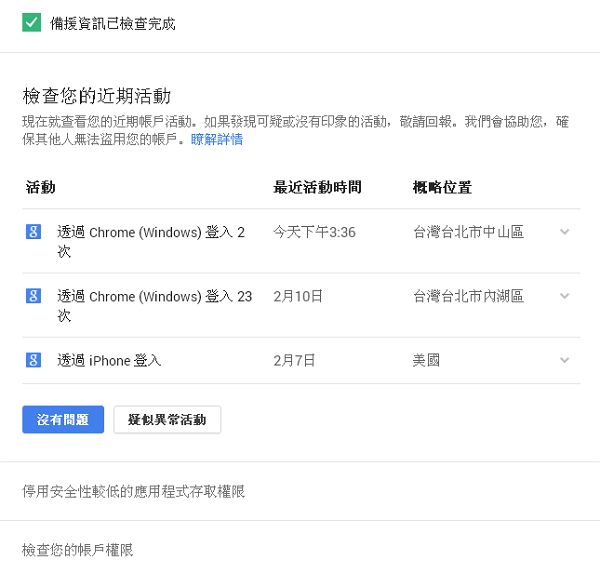Select the 透過 iPhone 登入 activity text
Image resolution: width=600 pixels, height=573 pixels.
[x=109, y=360]
